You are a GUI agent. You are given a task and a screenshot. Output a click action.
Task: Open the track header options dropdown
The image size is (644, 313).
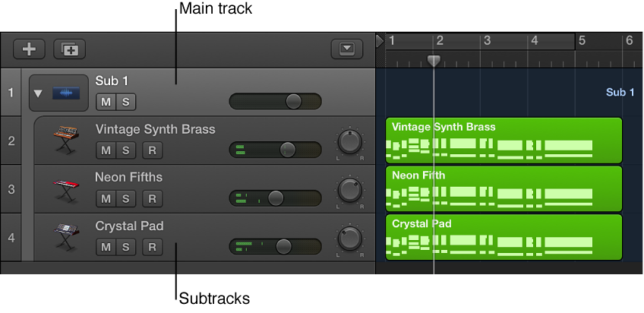tap(347, 49)
